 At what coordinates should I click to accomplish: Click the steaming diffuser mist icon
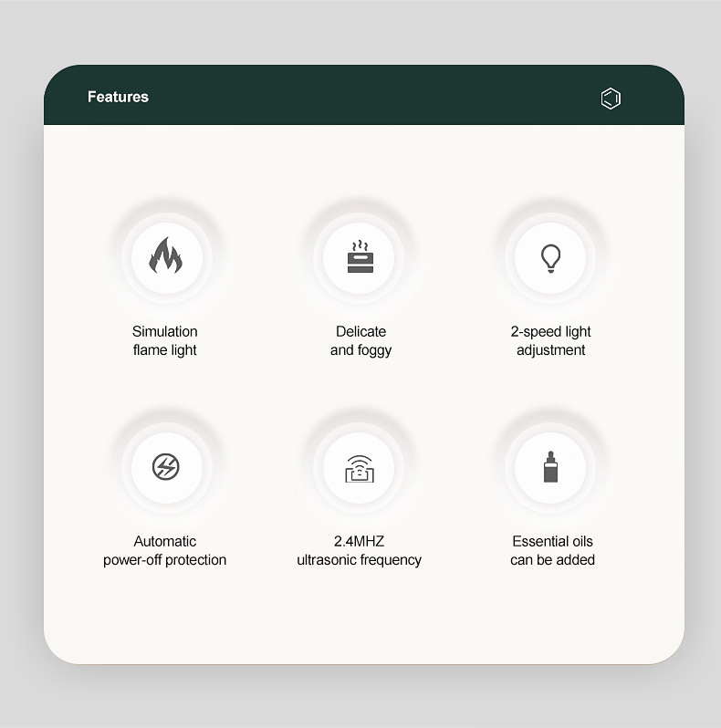point(360,256)
